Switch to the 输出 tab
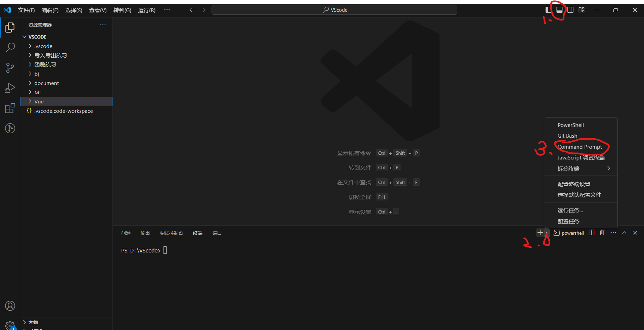Image resolution: width=644 pixels, height=330 pixels. (x=145, y=233)
